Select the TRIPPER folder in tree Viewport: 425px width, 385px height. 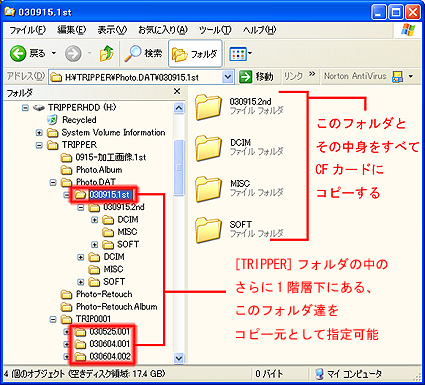[79, 145]
